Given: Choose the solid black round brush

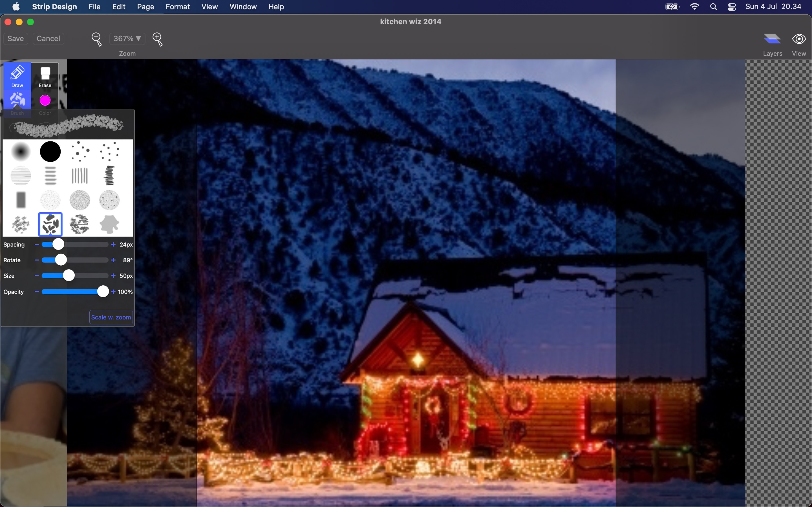Looking at the screenshot, I should point(50,152).
